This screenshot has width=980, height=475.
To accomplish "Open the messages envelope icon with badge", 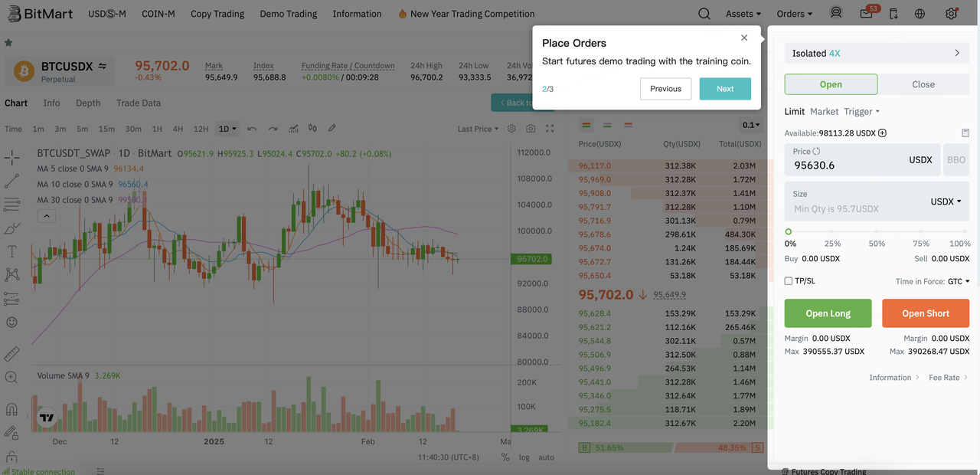I will pyautogui.click(x=866, y=14).
